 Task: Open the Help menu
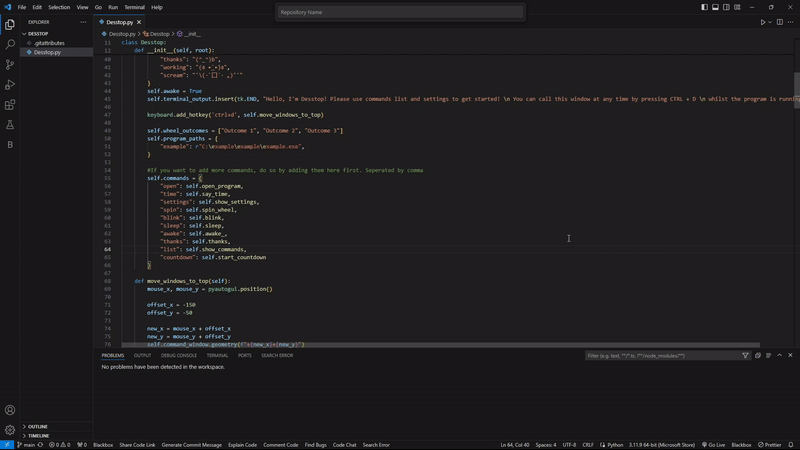coord(157,8)
